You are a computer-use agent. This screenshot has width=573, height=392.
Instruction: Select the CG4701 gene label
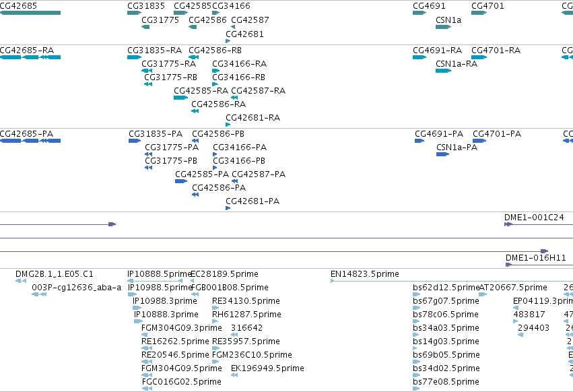point(487,6)
